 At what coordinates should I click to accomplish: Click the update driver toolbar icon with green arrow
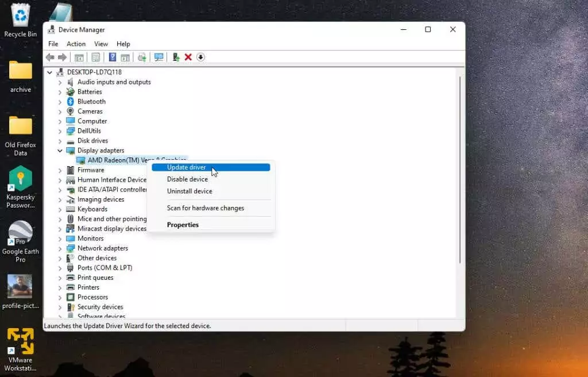click(176, 57)
